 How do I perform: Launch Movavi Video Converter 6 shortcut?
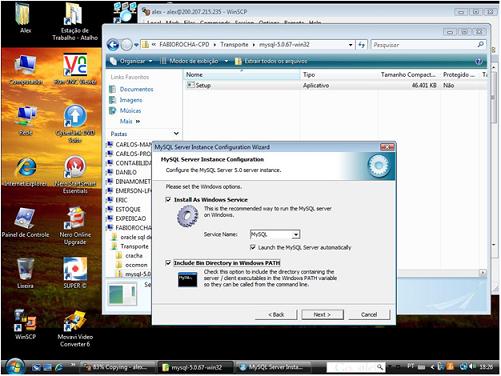75,328
